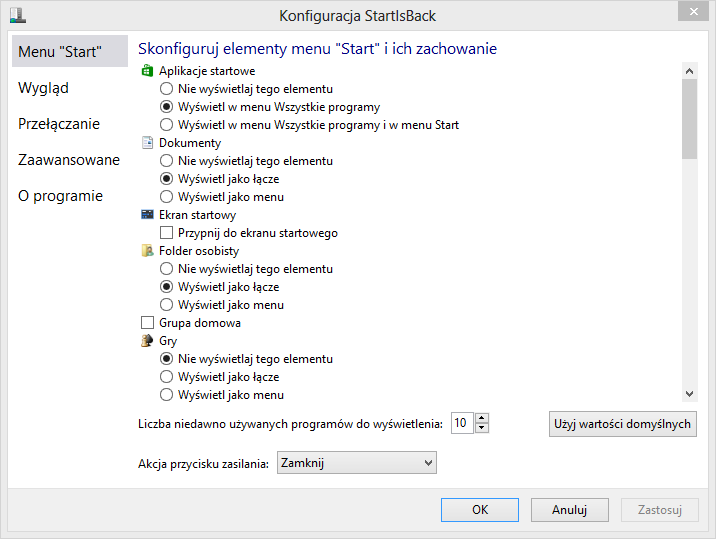Confirm settings with the OK button

[x=480, y=510]
